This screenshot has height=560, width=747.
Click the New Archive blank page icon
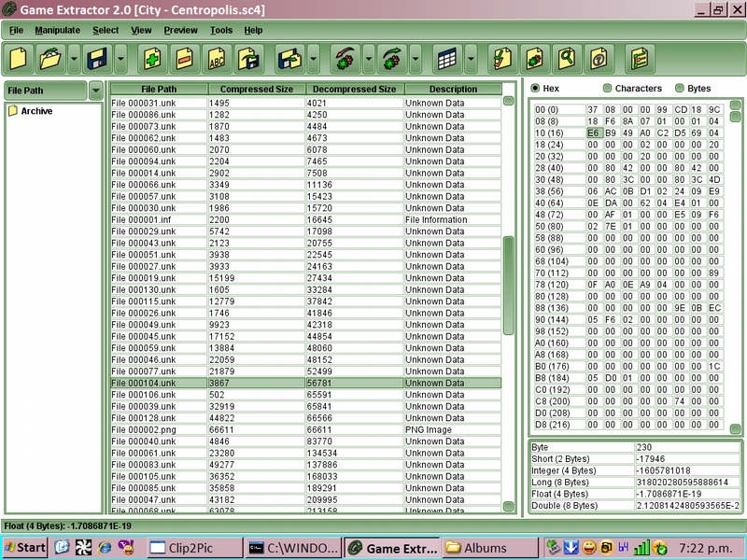(x=19, y=59)
